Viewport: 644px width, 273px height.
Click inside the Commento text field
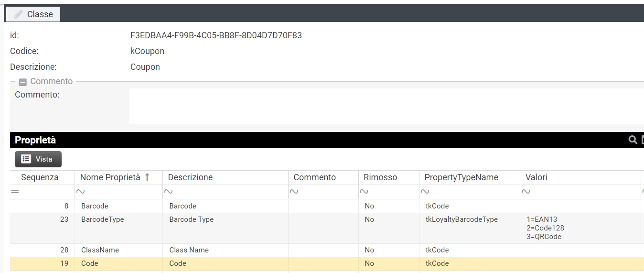382,106
